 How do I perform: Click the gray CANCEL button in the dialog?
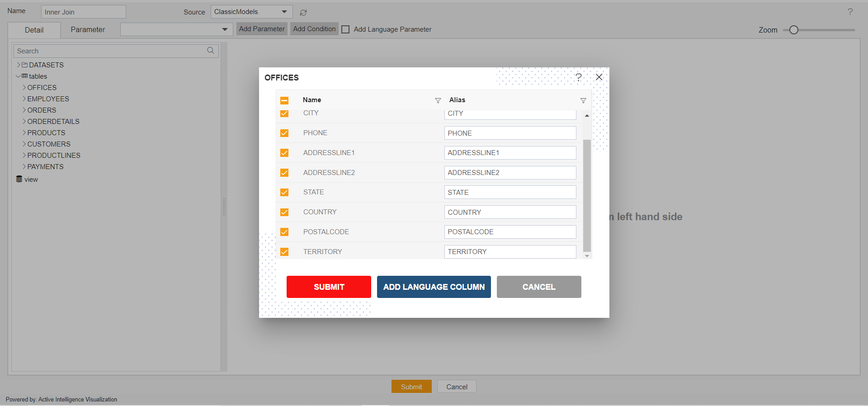[539, 287]
